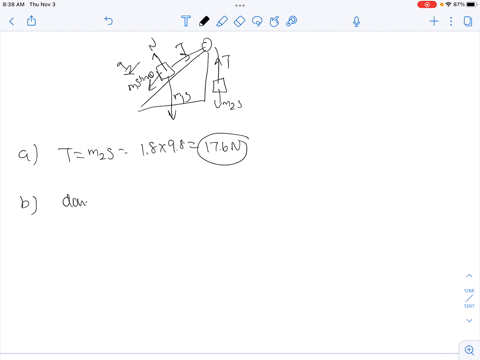480x360 pixels.
Task: Select the Eraser tool
Action: click(x=239, y=22)
